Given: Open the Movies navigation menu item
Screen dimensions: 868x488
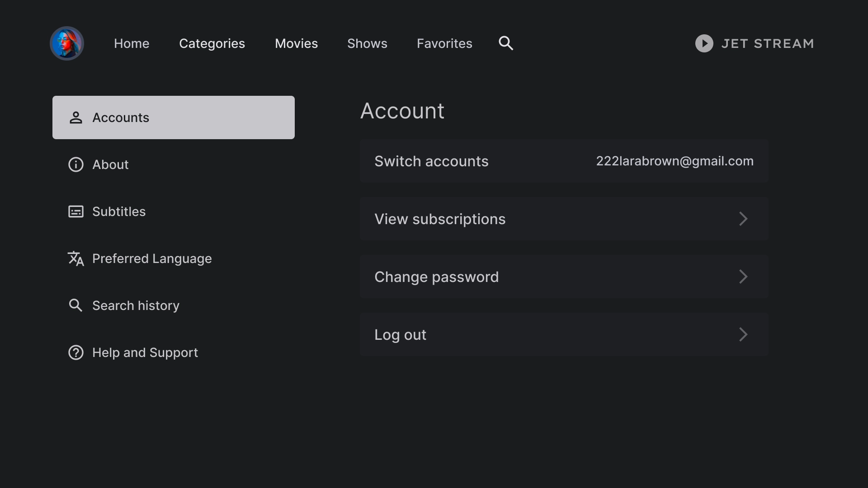Looking at the screenshot, I should click(296, 43).
